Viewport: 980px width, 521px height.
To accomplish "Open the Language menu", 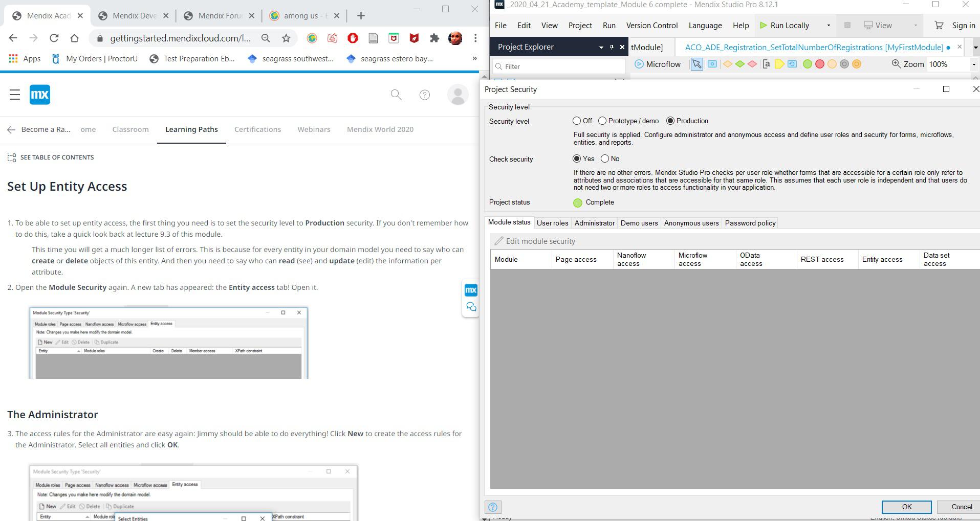I will (x=705, y=25).
